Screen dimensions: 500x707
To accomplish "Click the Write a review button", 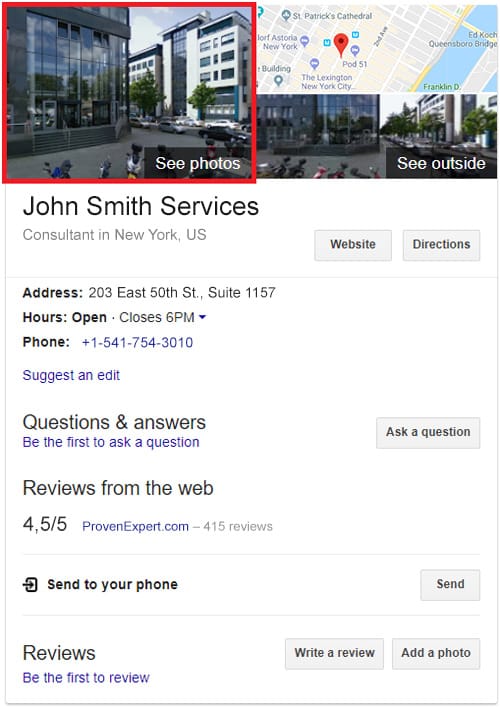I will tap(334, 653).
